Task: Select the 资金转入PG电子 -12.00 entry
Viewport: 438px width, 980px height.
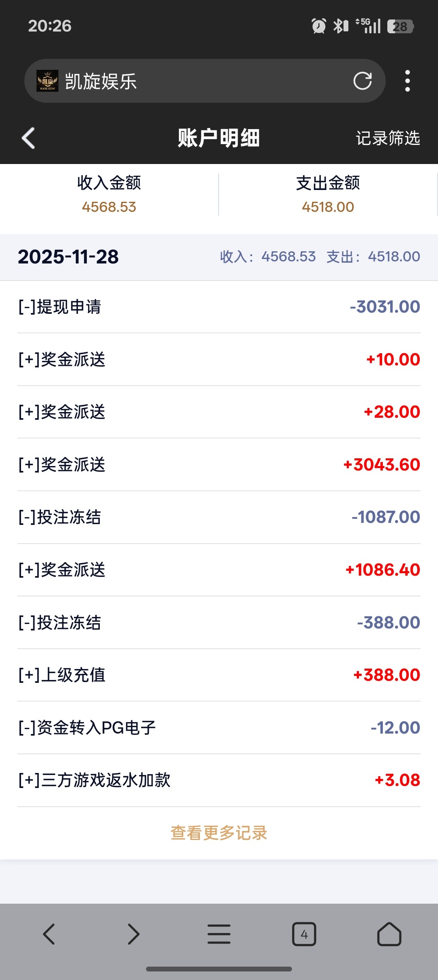Action: coord(219,727)
